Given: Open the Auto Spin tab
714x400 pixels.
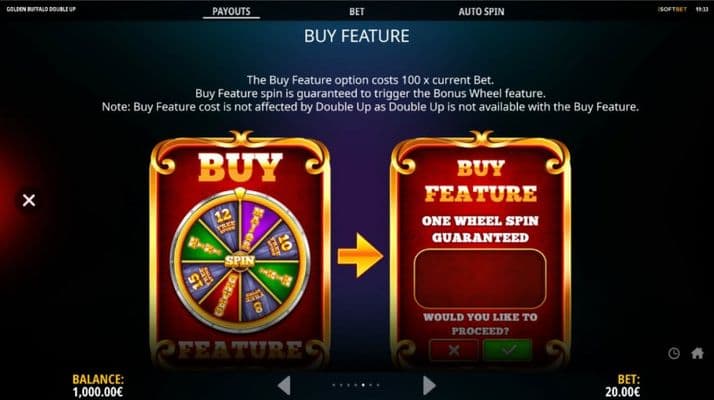Looking at the screenshot, I should (481, 11).
